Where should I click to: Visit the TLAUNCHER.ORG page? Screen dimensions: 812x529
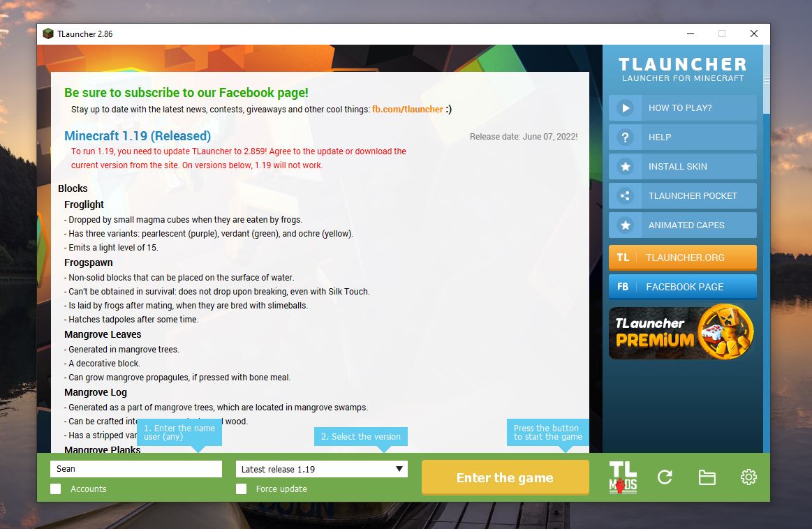coord(682,257)
